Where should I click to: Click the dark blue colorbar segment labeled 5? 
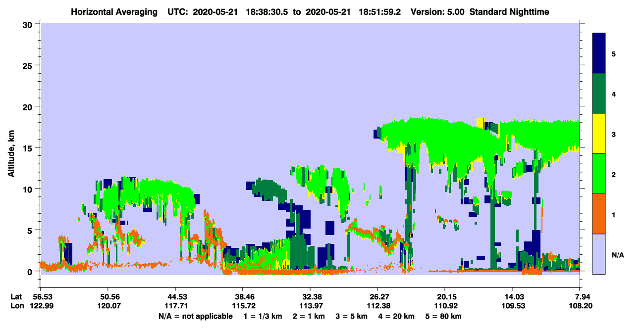tap(599, 53)
